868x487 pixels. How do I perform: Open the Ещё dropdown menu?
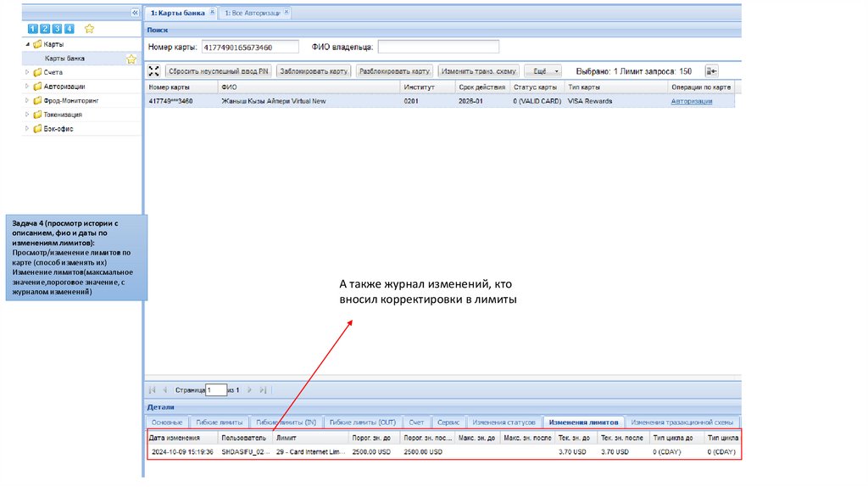pyautogui.click(x=543, y=71)
